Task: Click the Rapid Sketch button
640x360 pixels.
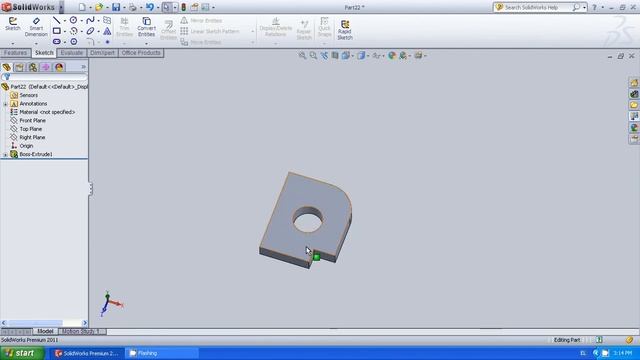Action: [x=344, y=30]
